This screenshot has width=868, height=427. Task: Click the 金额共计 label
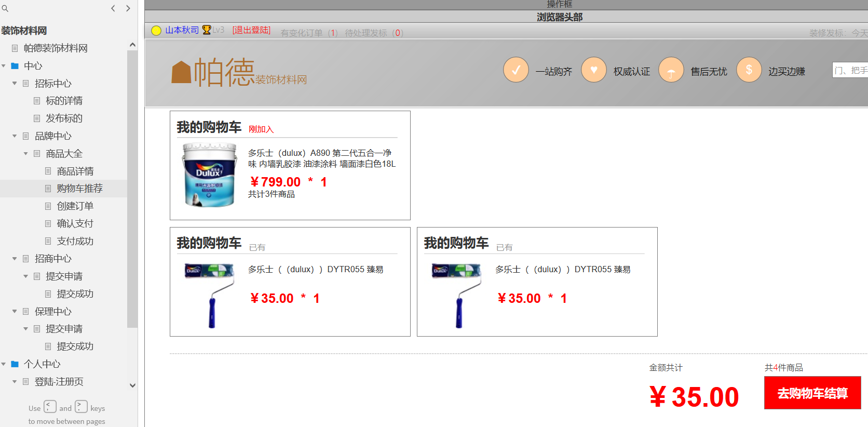tap(666, 368)
